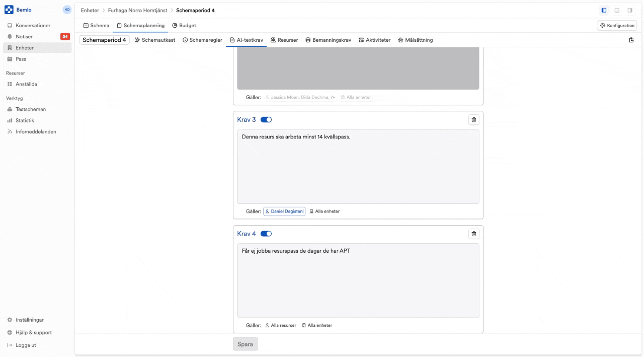Open the Schemautkast tab
Image resolution: width=644 pixels, height=357 pixels.
point(155,40)
